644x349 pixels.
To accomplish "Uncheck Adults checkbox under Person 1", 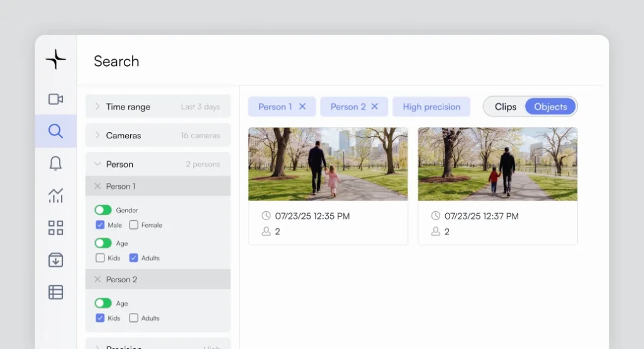I will point(133,258).
